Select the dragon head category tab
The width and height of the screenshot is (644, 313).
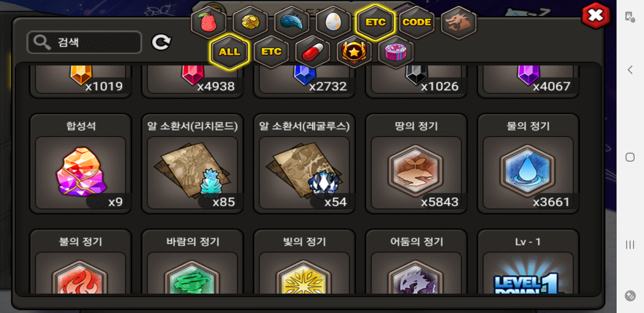458,22
